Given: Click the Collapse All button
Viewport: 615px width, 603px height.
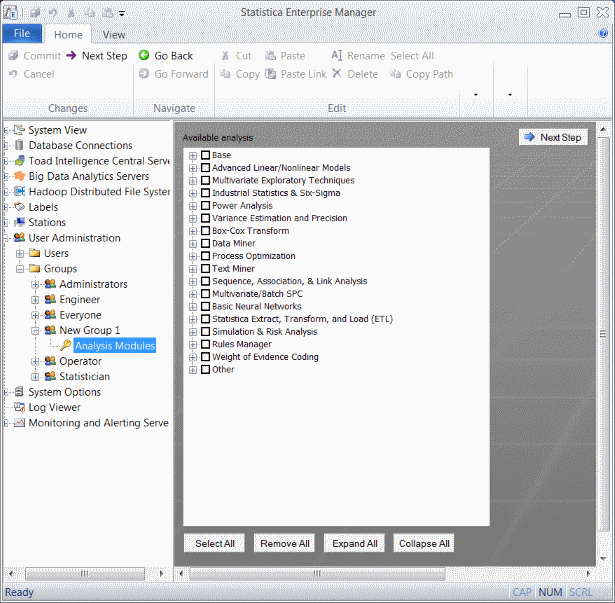Looking at the screenshot, I should pyautogui.click(x=424, y=543).
